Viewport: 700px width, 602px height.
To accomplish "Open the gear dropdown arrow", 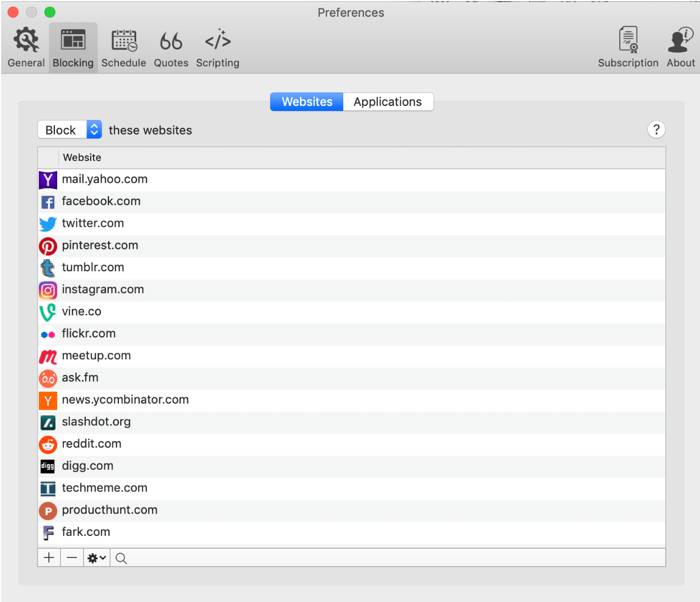I will [x=102, y=558].
